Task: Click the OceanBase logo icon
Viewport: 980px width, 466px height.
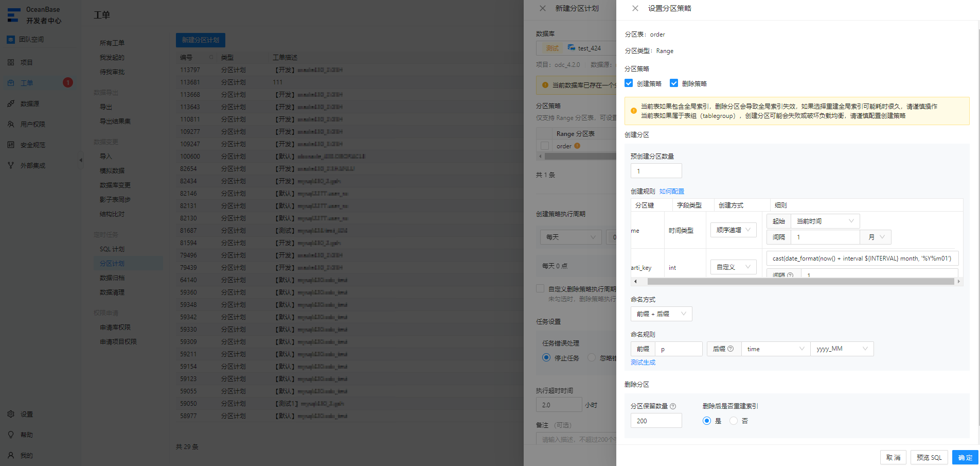Action: tap(14, 15)
